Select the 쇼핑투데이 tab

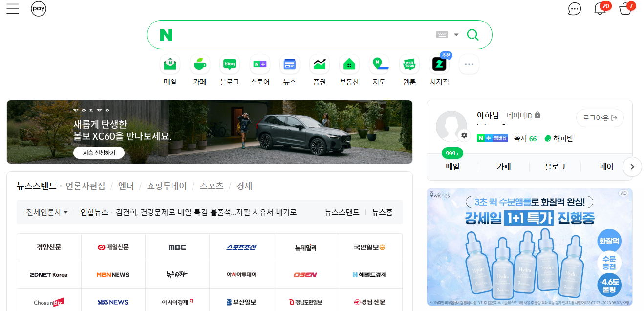pyautogui.click(x=167, y=186)
